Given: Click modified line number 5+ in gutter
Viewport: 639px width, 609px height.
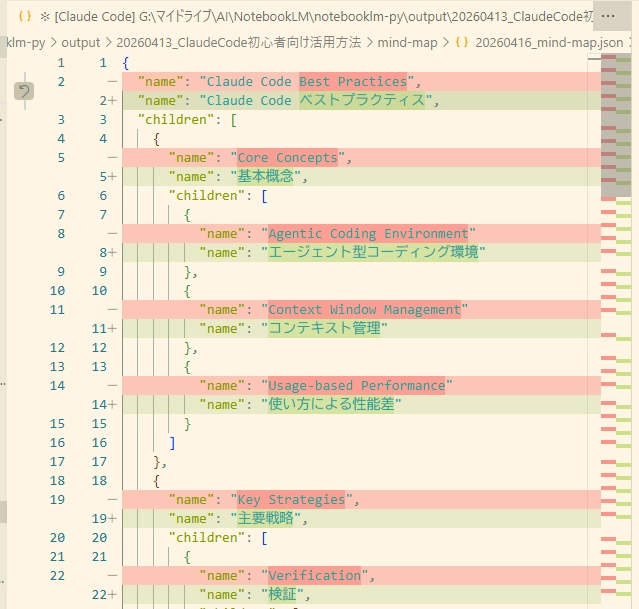Looking at the screenshot, I should point(108,177).
